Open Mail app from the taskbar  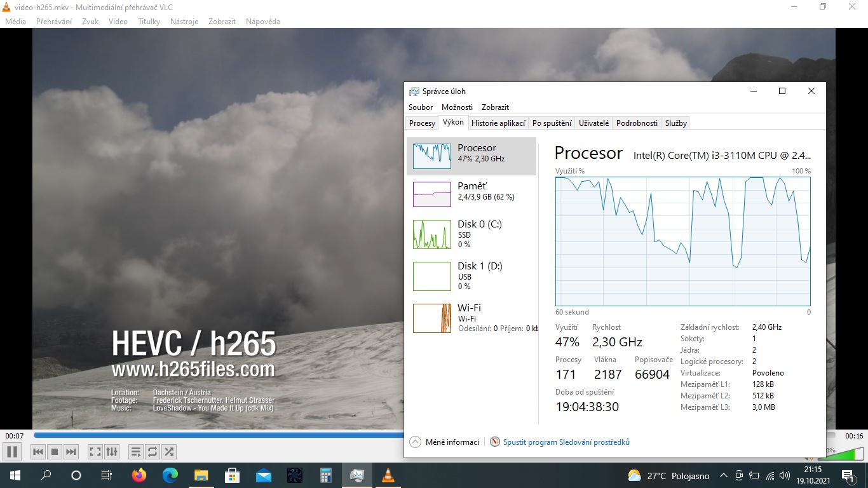(263, 475)
